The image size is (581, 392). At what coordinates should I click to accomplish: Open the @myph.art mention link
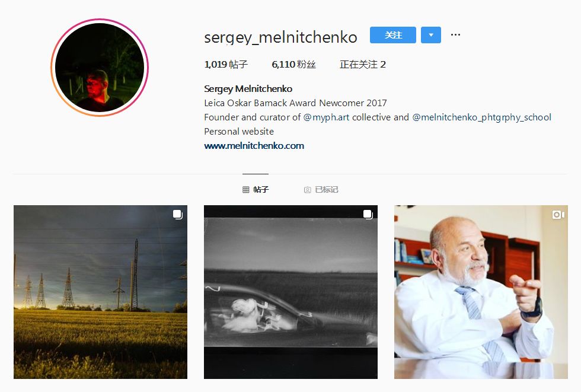click(326, 117)
